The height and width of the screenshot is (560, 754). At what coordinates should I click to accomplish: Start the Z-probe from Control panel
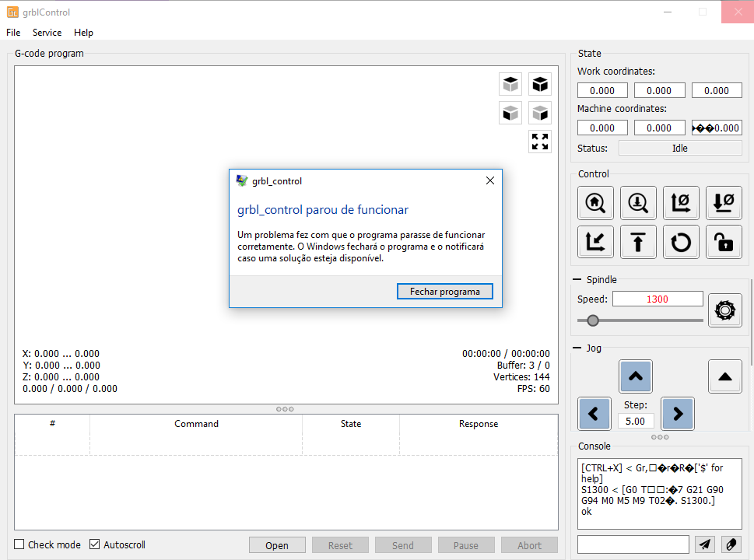tap(638, 203)
